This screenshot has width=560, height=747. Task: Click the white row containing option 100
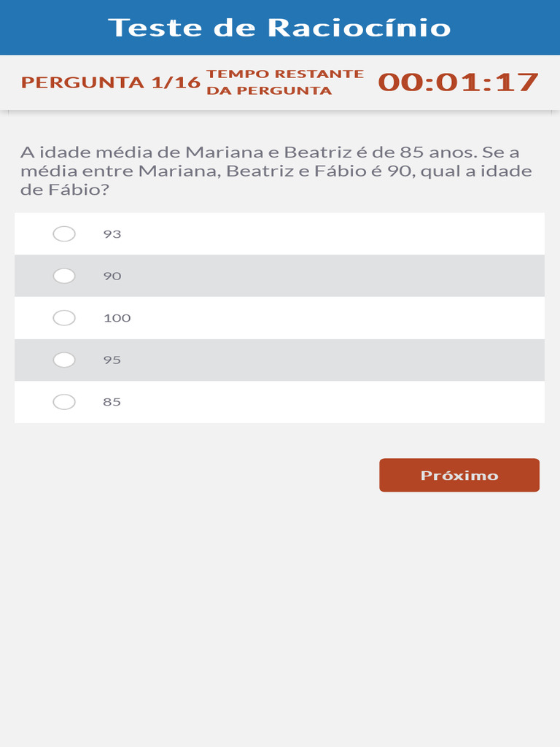tap(328, 318)
